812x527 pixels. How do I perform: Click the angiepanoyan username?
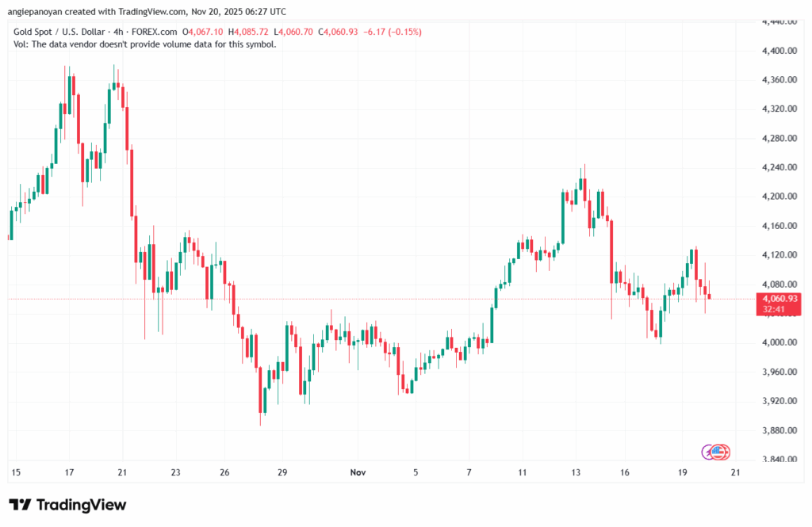click(40, 12)
